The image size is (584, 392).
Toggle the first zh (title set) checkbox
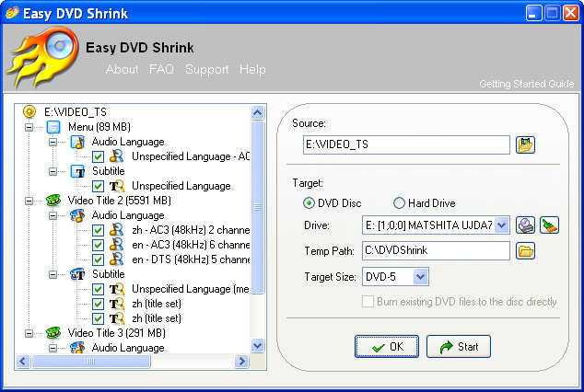point(98,304)
